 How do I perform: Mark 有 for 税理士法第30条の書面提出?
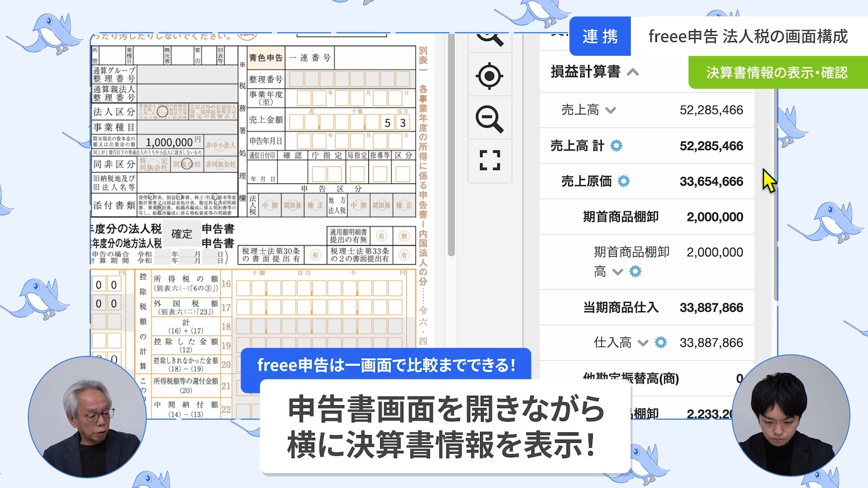[315, 255]
